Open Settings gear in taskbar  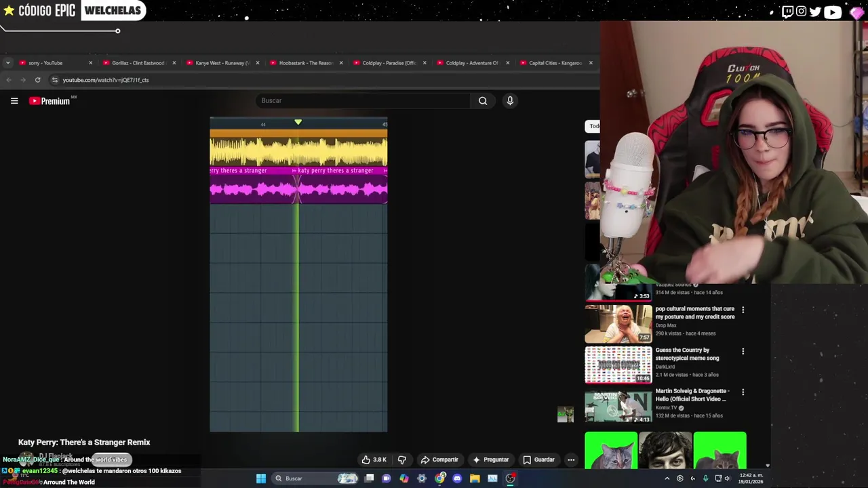tap(422, 479)
